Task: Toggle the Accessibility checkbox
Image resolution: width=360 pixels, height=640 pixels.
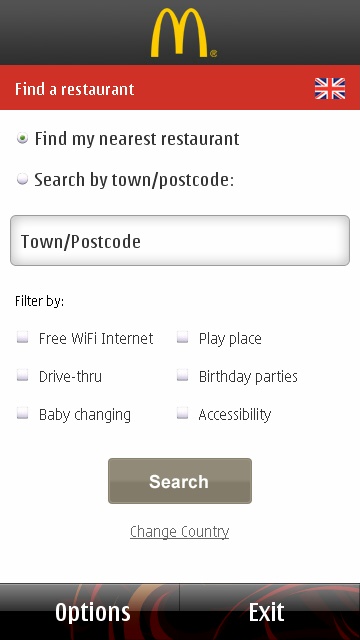Action: tap(182, 413)
